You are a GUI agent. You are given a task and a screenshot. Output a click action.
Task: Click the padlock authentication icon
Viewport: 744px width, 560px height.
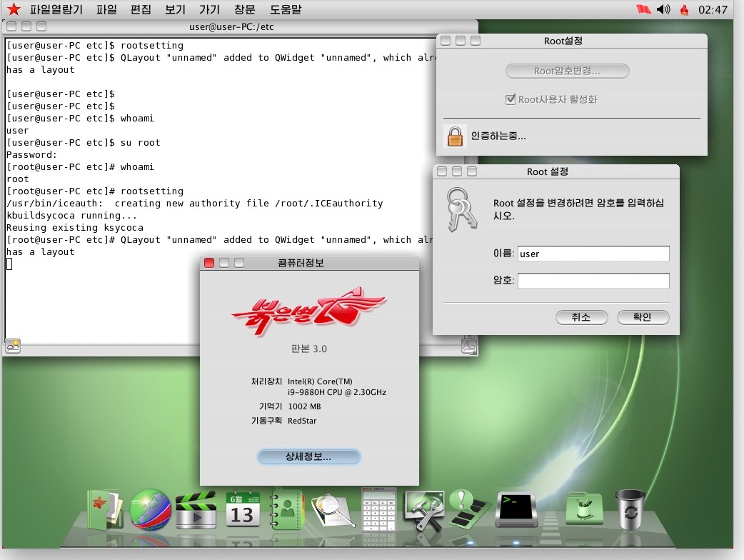point(455,136)
